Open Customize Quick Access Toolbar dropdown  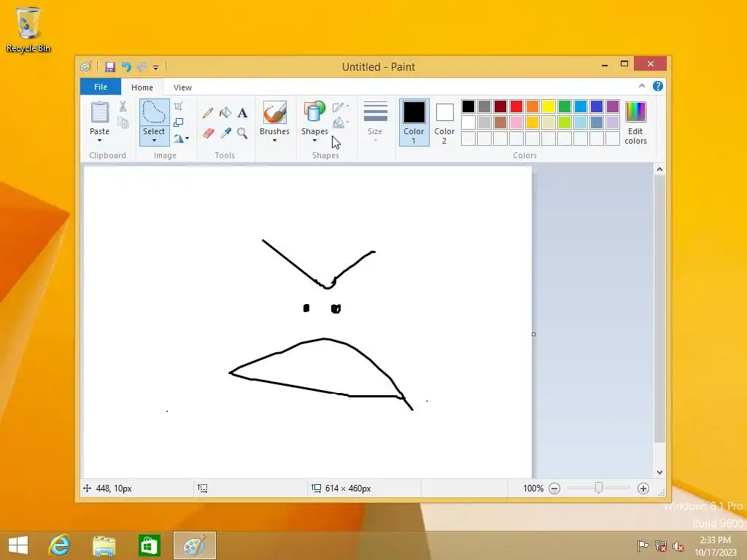pos(156,67)
